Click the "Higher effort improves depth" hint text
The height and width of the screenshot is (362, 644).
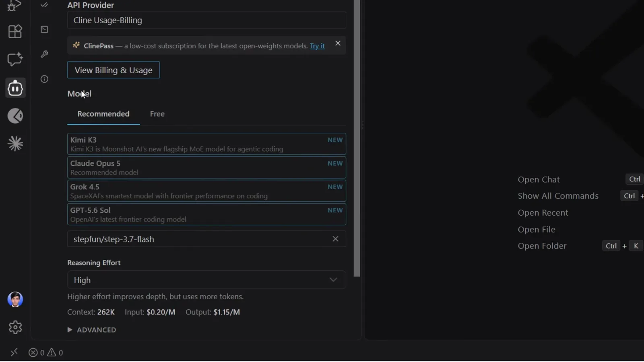pos(155,296)
